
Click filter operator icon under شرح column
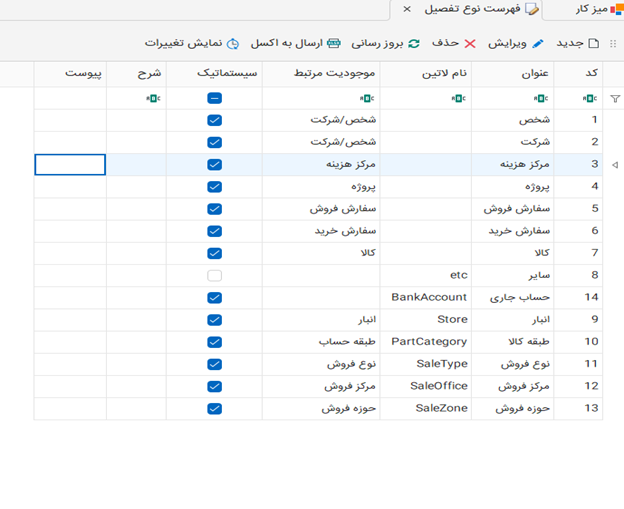153,98
